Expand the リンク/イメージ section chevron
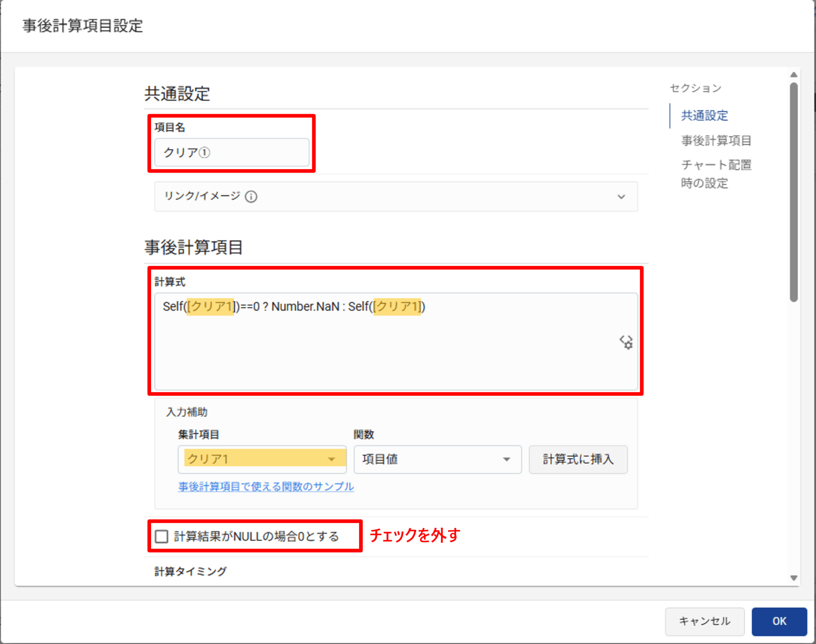 [x=621, y=197]
